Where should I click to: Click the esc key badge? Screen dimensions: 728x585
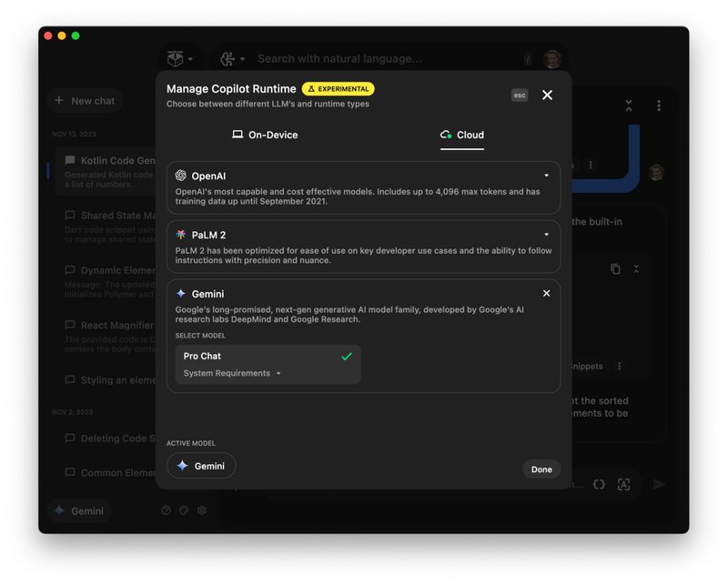pyautogui.click(x=520, y=96)
